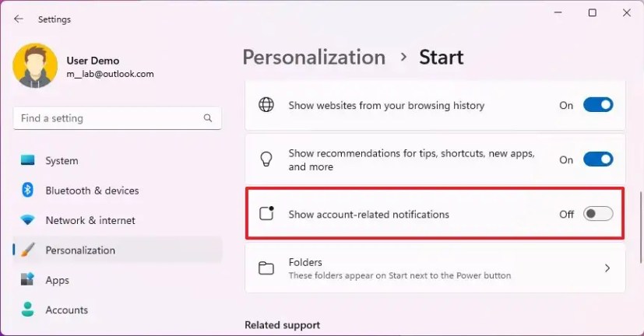644x336 pixels.
Task: Turn off websites from browsing history toggle
Action: 598,105
